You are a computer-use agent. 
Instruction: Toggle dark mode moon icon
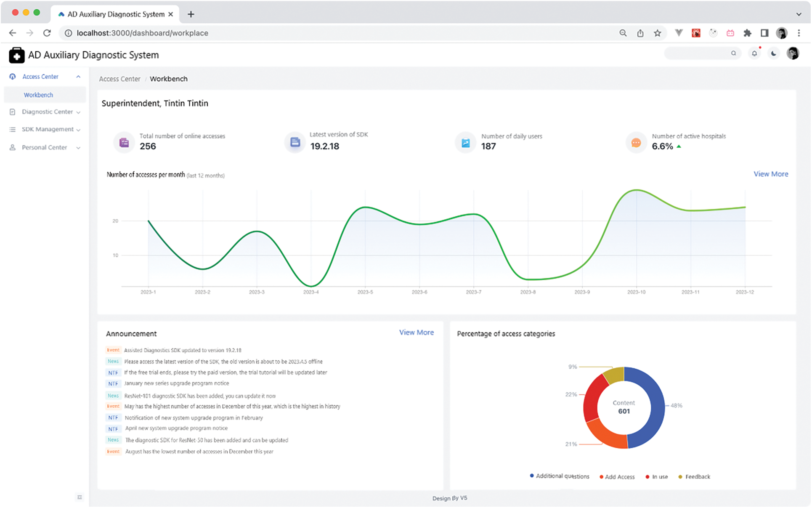coord(773,53)
